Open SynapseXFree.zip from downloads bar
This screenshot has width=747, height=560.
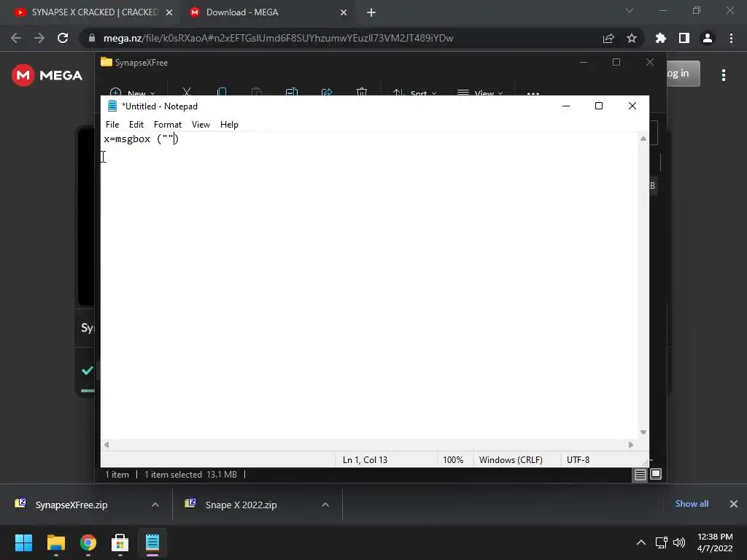point(71,505)
